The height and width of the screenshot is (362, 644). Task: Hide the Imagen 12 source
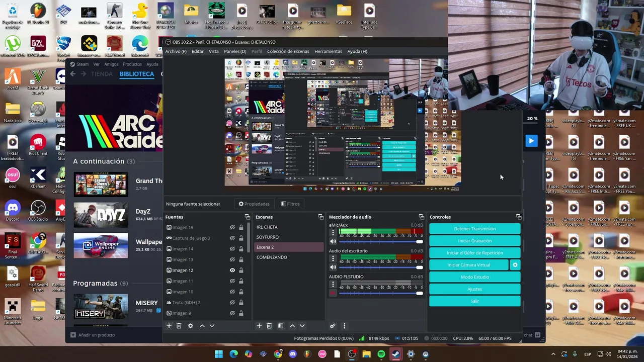pyautogui.click(x=232, y=270)
